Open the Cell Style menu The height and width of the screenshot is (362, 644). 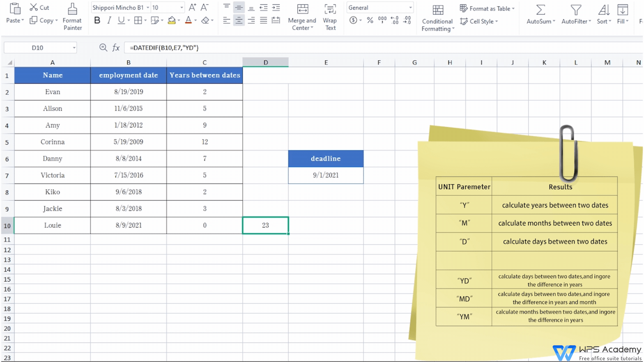point(479,21)
